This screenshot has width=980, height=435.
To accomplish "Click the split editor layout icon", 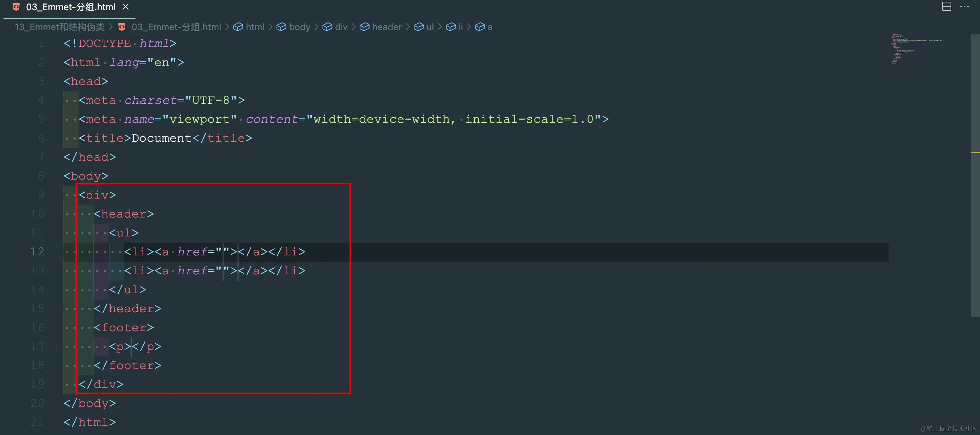I will (x=946, y=6).
